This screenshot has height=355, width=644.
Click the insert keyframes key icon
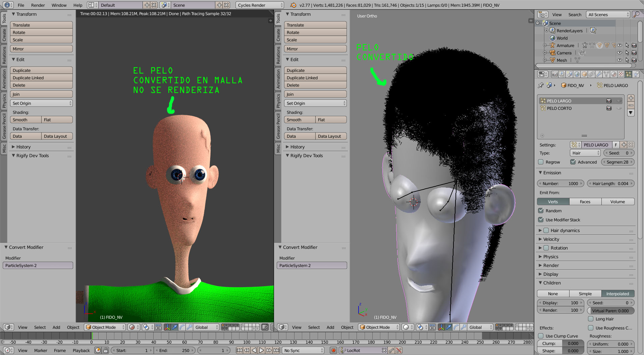(x=391, y=350)
